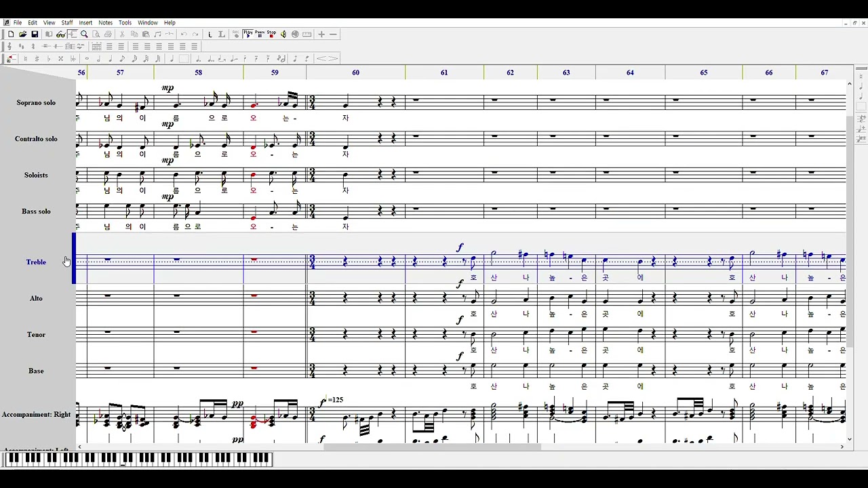The height and width of the screenshot is (488, 868).
Task: Select the Alto staff label
Action: tap(36, 298)
